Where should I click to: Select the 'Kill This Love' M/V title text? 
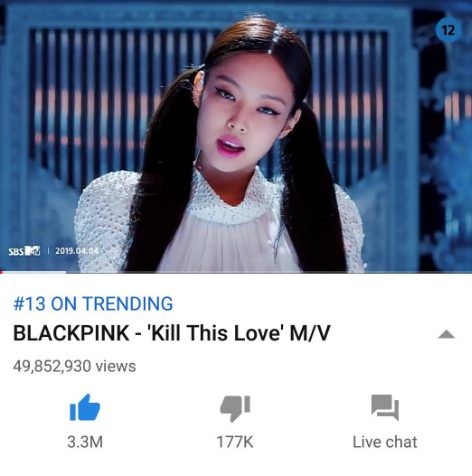(239, 333)
